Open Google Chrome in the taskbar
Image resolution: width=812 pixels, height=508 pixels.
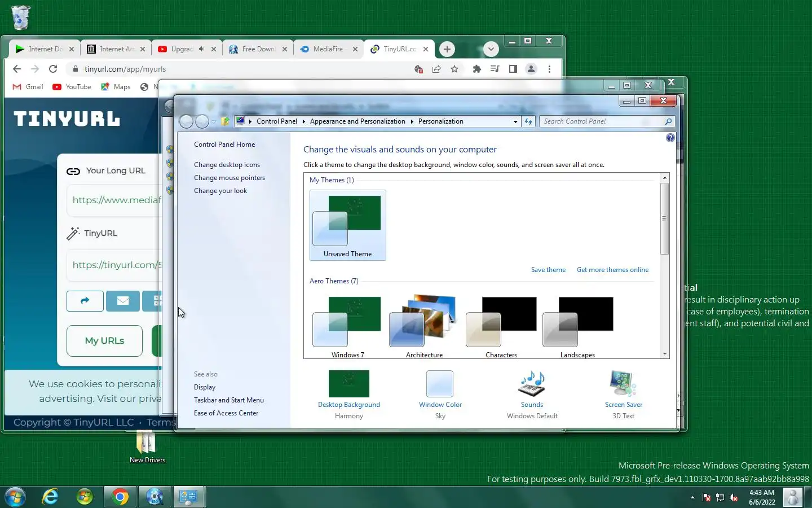point(120,497)
